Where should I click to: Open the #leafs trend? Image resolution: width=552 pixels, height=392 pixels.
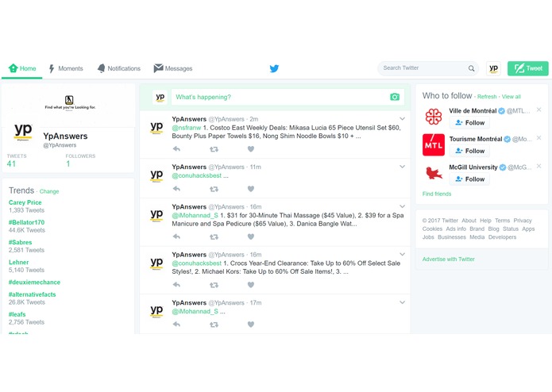(x=17, y=314)
